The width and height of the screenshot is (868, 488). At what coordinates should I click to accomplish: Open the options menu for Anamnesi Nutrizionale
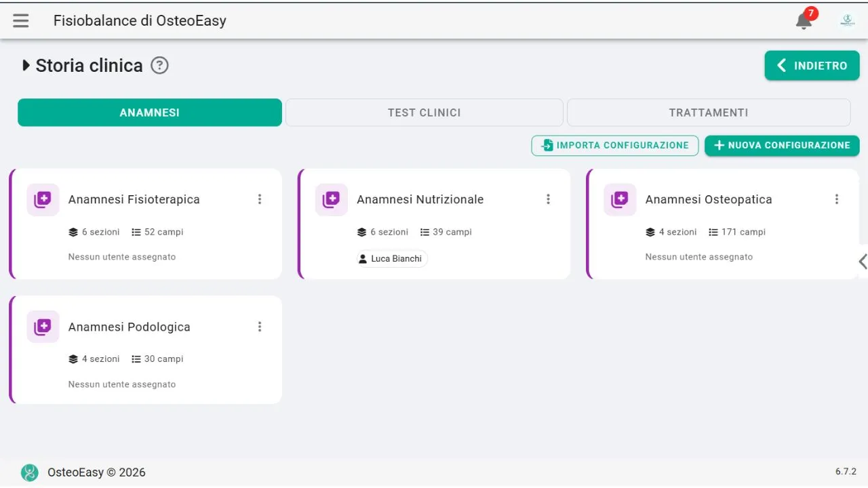click(x=549, y=199)
